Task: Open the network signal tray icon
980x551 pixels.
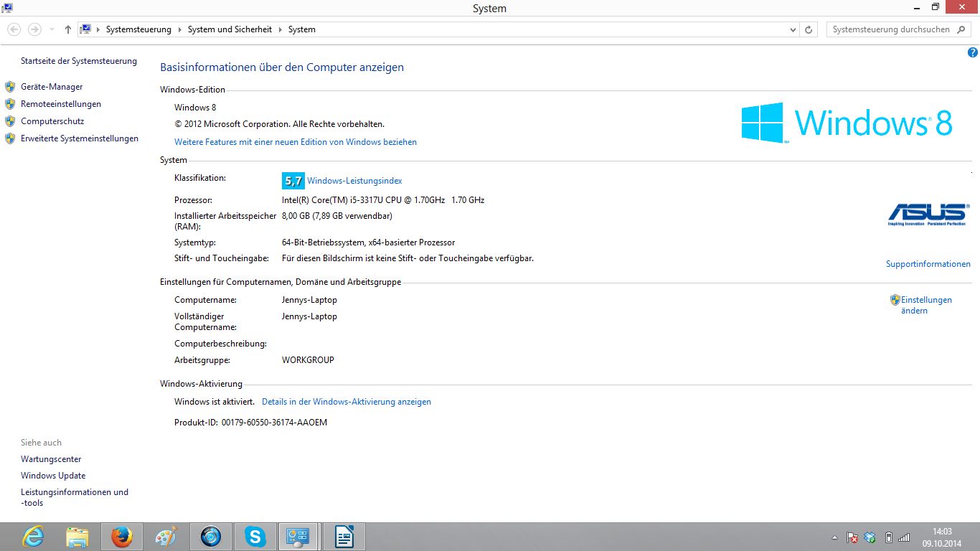Action: (904, 537)
